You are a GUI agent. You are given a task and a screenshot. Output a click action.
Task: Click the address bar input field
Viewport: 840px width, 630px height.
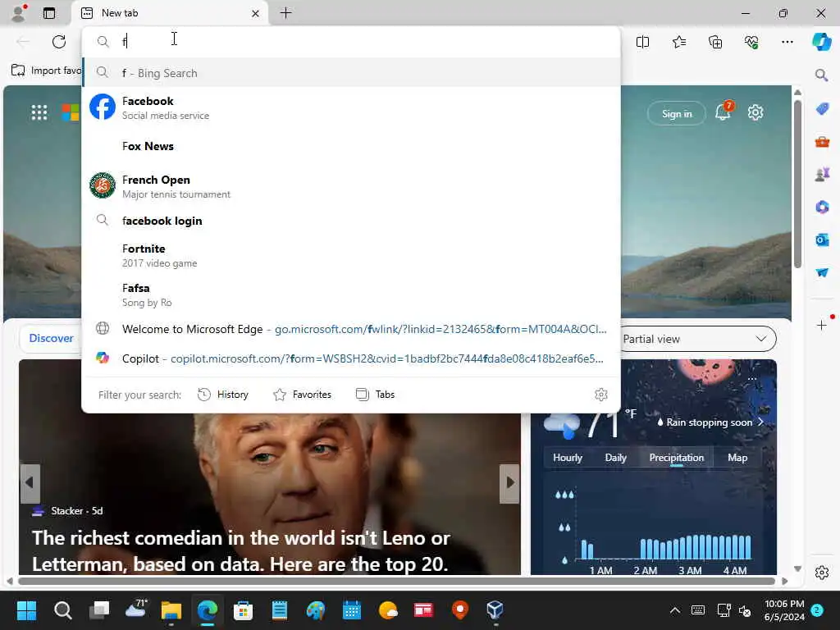coord(351,41)
